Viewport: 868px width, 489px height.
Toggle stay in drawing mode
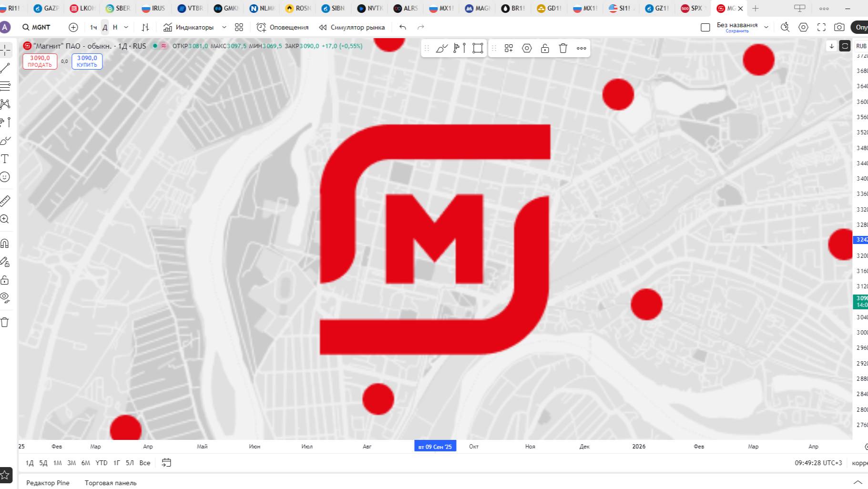coord(5,262)
